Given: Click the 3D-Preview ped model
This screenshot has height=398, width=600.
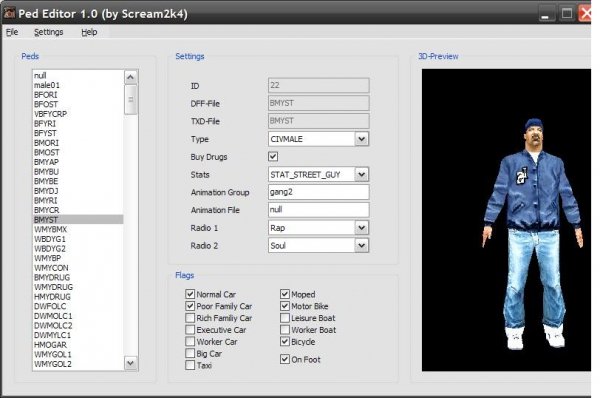Looking at the screenshot, I should coord(533,233).
